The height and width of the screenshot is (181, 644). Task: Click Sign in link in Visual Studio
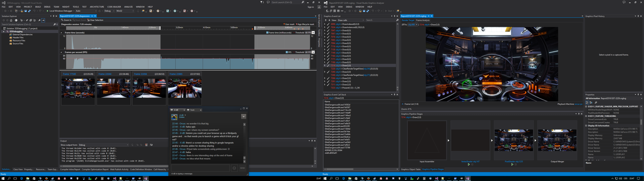[x=311, y=7]
